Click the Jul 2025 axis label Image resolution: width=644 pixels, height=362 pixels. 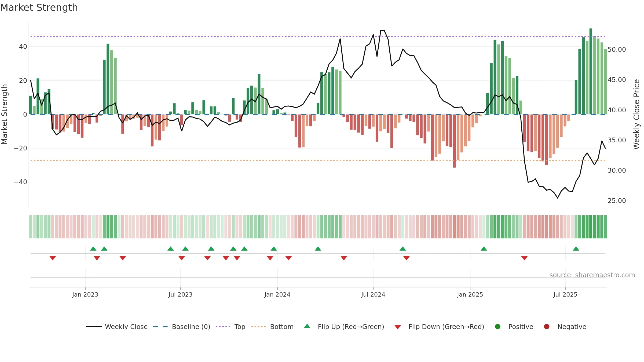pyautogui.click(x=565, y=294)
